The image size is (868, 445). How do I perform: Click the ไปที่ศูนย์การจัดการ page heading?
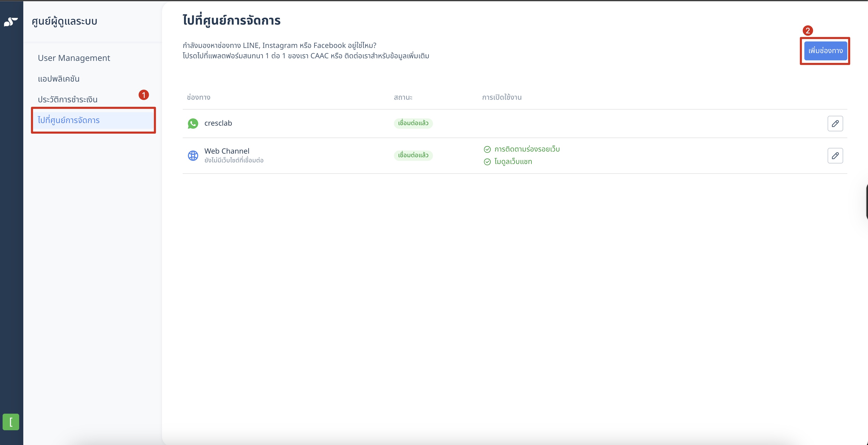click(x=231, y=20)
